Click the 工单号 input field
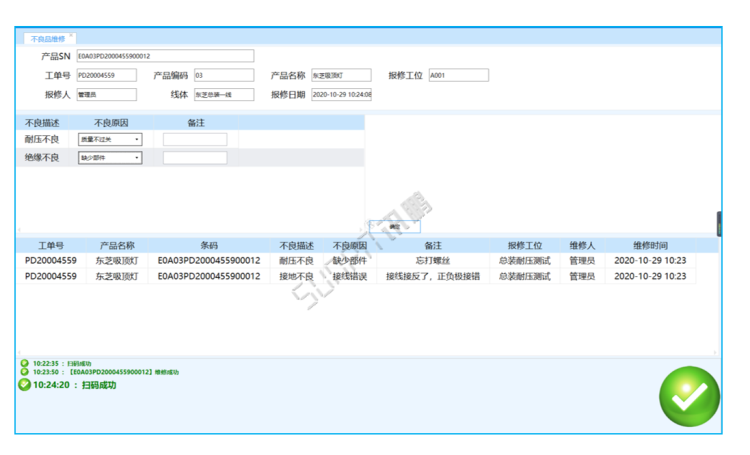This screenshot has height=455, width=750. [107, 75]
